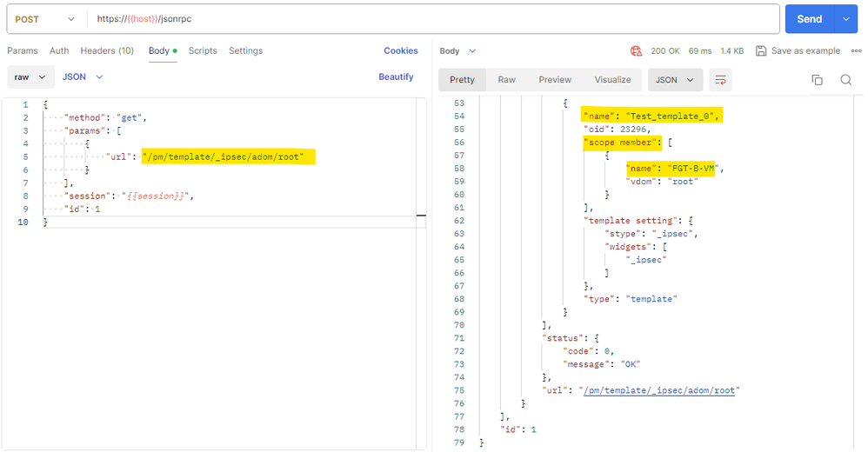Switch to the Params tab
Viewport: 868px width, 452px height.
23,51
